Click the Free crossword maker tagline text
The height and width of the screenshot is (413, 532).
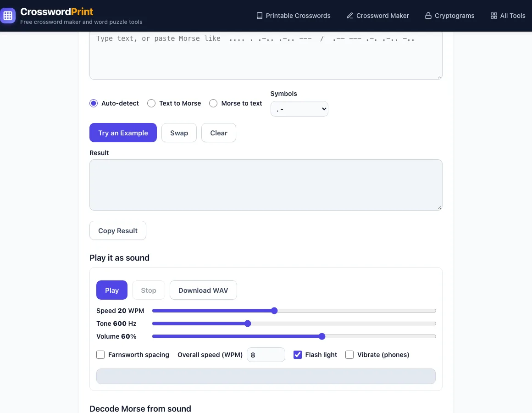click(x=82, y=22)
